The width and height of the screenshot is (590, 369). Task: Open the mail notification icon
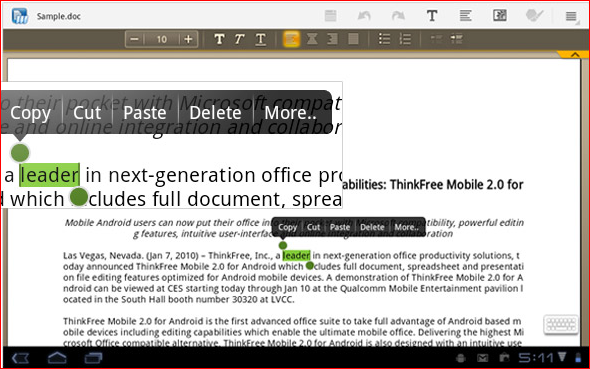tap(482, 358)
